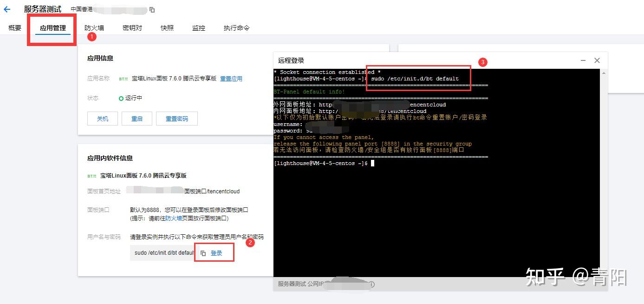The height and width of the screenshot is (304, 644).
Task: Click the 内网面板地址 line in terminal
Action: pos(350,111)
